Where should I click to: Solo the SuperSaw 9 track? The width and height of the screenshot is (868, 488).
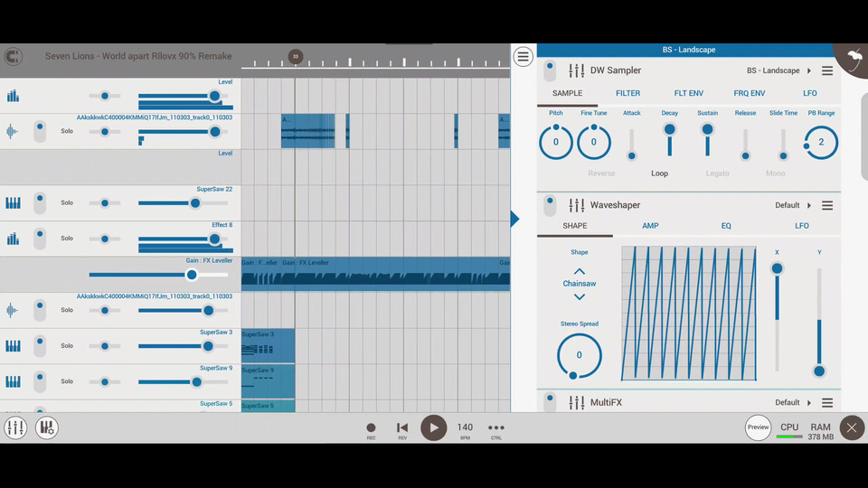point(67,381)
